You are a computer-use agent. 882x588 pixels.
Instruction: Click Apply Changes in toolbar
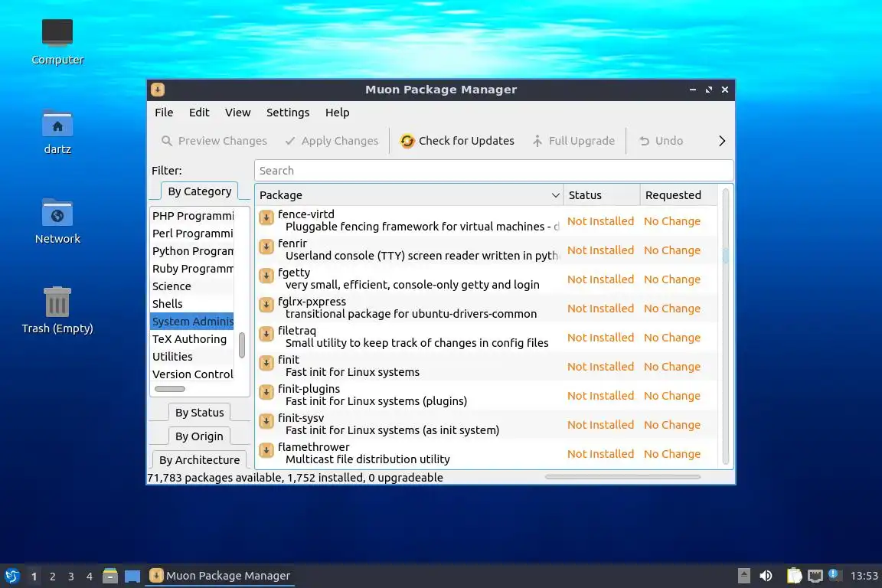(x=332, y=141)
